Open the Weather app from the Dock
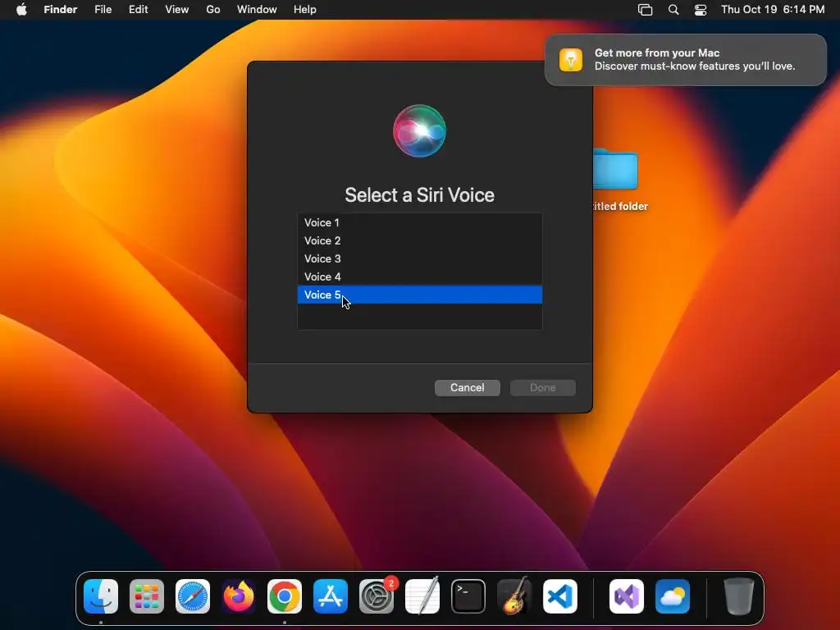This screenshot has height=630, width=840. (x=673, y=596)
